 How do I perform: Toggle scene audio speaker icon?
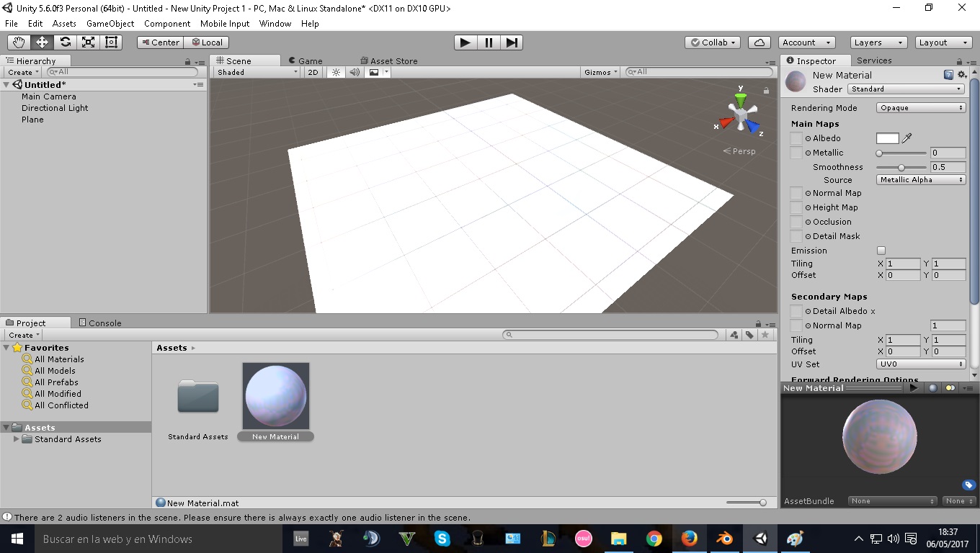(x=355, y=72)
